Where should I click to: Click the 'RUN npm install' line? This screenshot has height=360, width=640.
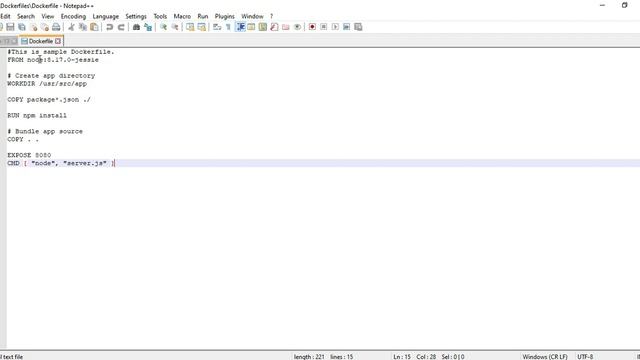37,116
